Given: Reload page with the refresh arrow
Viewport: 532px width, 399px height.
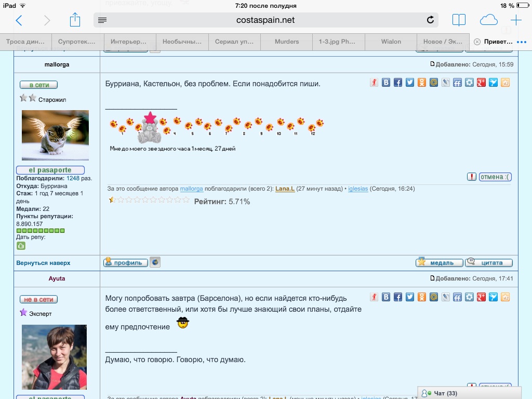Looking at the screenshot, I should (x=430, y=20).
